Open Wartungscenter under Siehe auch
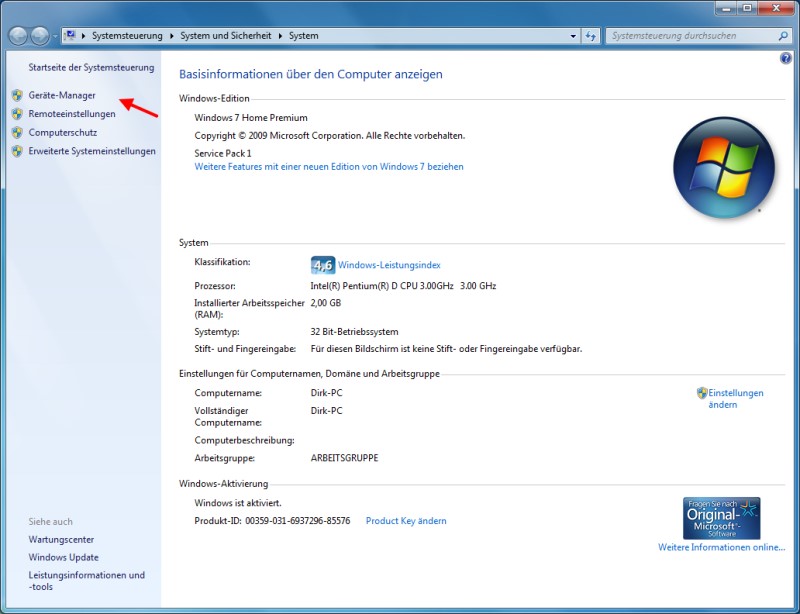The image size is (800, 614). pos(61,539)
